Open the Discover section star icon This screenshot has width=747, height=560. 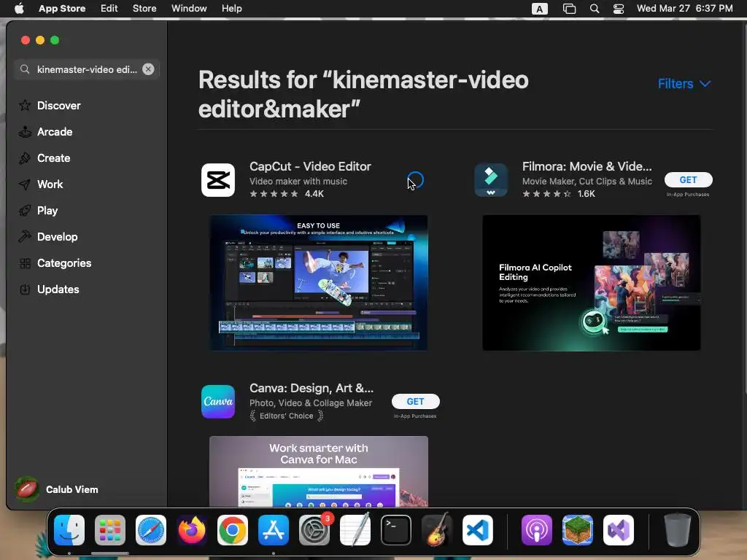pyautogui.click(x=25, y=105)
